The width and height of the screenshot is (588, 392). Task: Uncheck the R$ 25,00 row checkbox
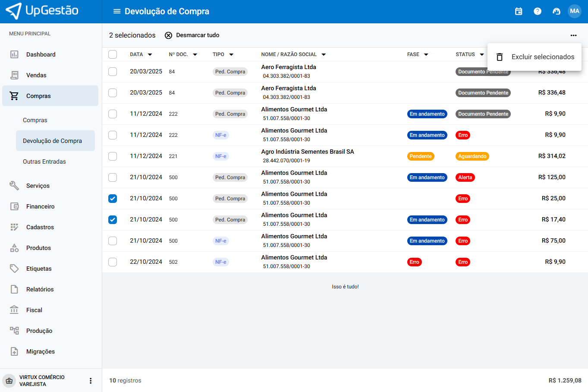click(x=113, y=199)
